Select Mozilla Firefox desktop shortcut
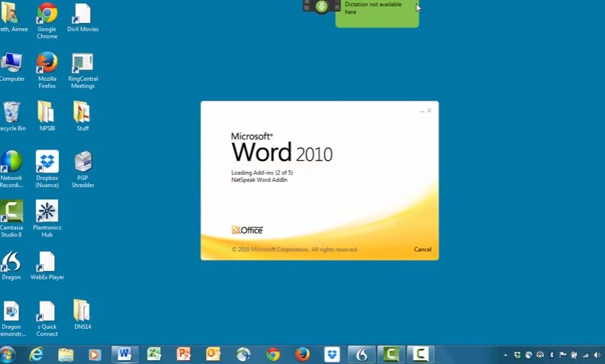Viewport: 605px width, 364px height. (47, 70)
